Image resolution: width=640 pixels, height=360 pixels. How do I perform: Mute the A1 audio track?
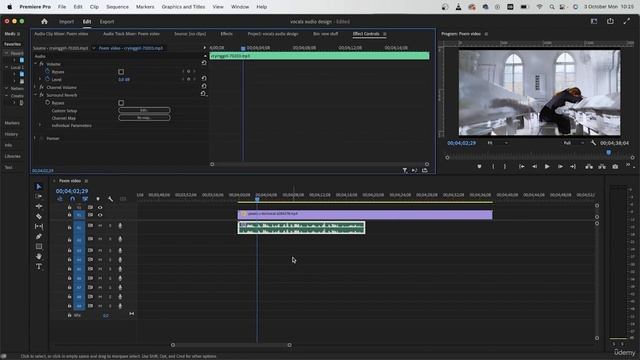click(x=100, y=226)
